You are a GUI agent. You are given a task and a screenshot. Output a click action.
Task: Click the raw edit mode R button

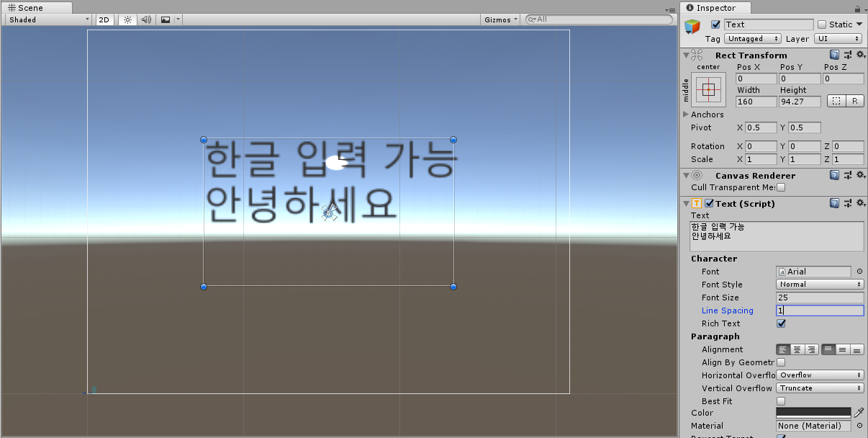(854, 102)
